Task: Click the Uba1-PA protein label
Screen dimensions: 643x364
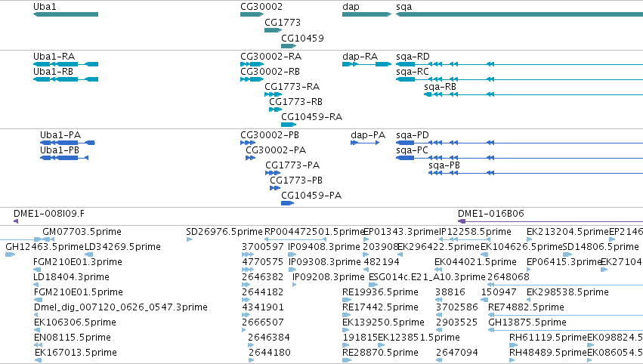Action: click(60, 135)
